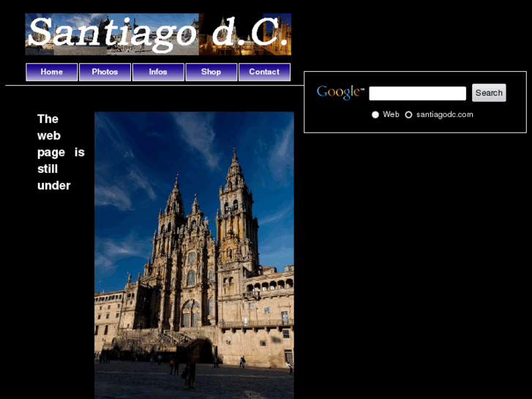
Task: Click the cathedral photo
Action: tap(194, 256)
